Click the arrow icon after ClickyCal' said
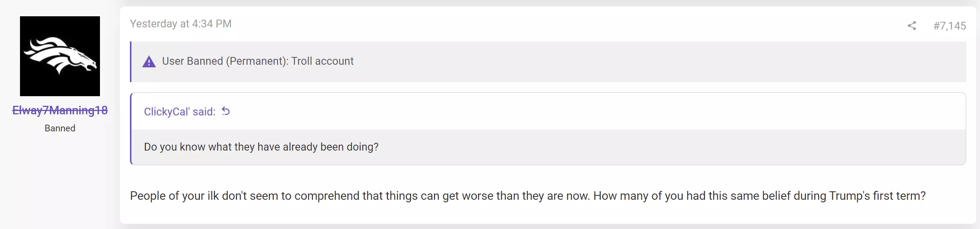Viewport: 980px width, 229px height. (x=225, y=111)
